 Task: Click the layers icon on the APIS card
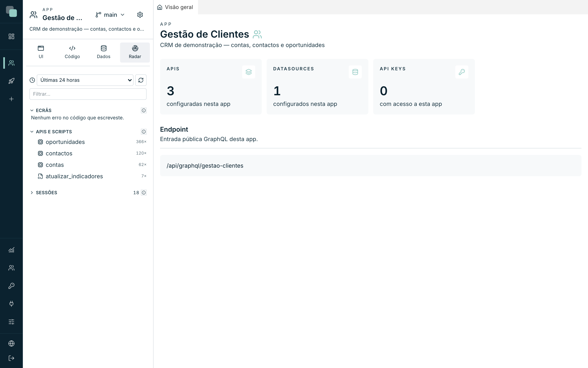[248, 72]
